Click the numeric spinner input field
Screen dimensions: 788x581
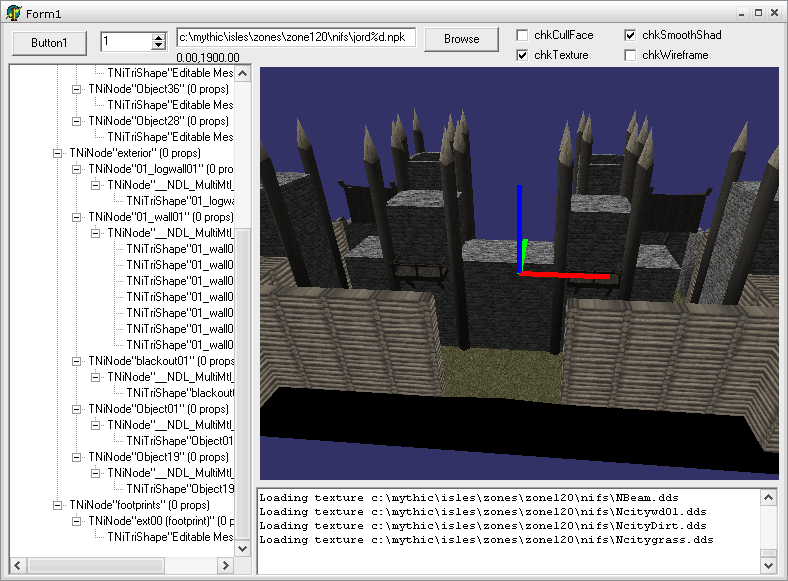126,41
